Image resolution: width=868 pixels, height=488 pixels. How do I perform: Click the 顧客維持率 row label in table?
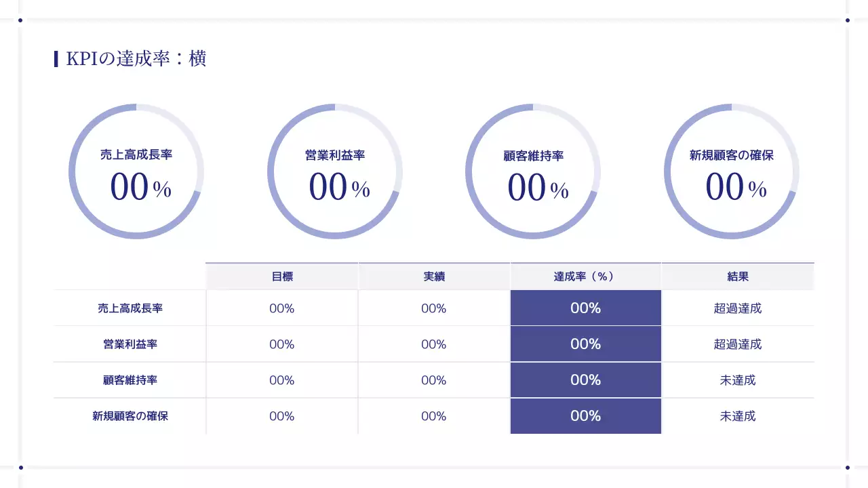pyautogui.click(x=130, y=380)
